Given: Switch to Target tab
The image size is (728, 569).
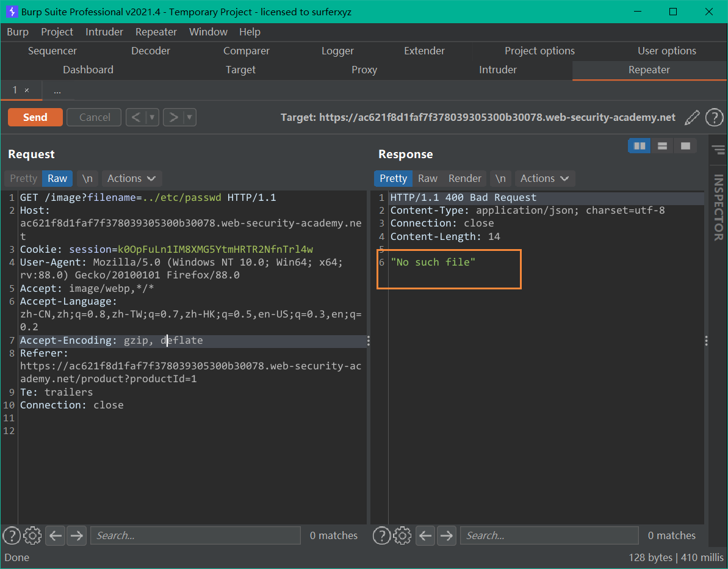Looking at the screenshot, I should click(x=240, y=70).
